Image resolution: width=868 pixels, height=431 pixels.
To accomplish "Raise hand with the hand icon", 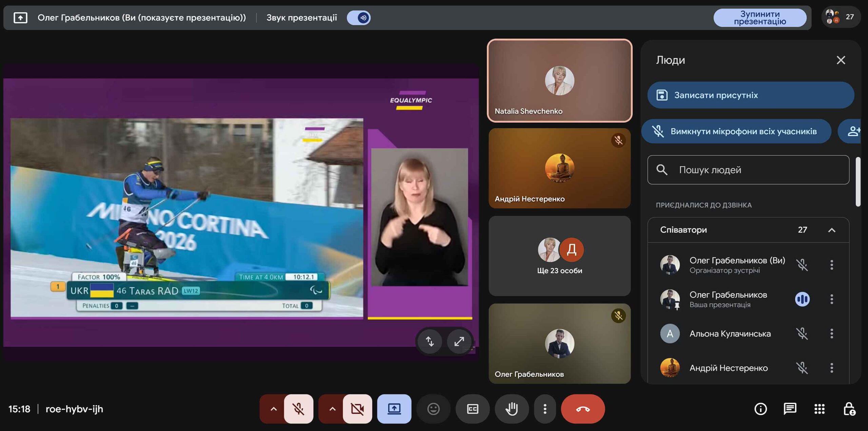I will point(511,409).
